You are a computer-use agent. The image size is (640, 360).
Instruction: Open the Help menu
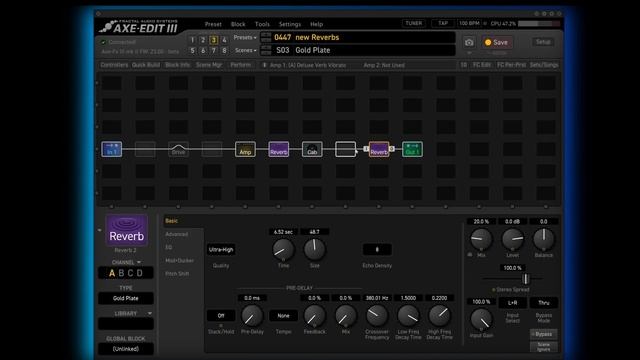coord(316,24)
